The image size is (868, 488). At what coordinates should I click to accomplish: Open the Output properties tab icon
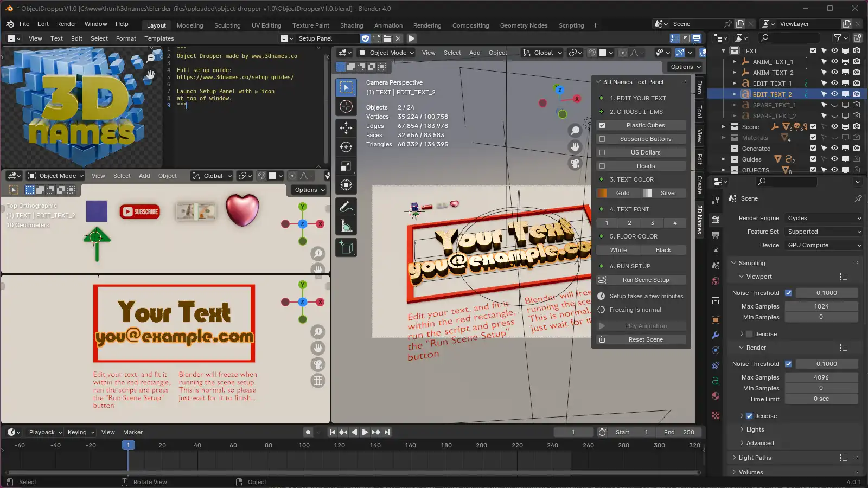point(716,235)
